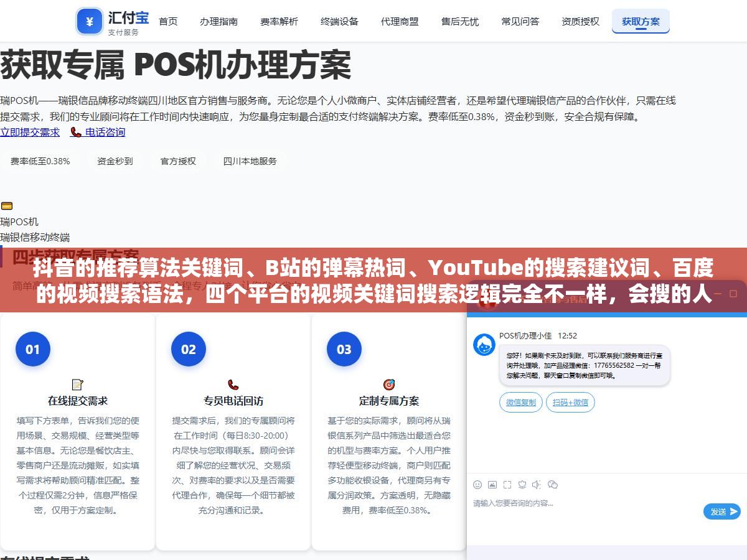Click the credit card icon above 瑞POS机
Viewport: 747px width, 560px height.
(x=6, y=206)
